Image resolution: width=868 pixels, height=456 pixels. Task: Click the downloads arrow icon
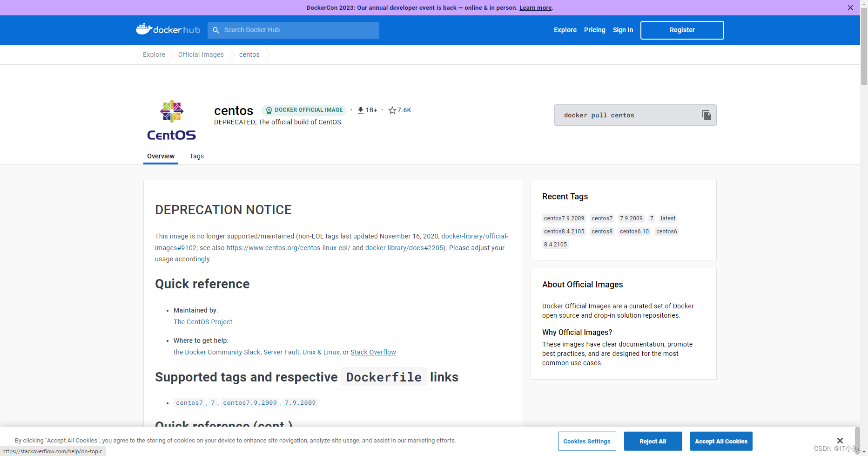[x=360, y=110]
